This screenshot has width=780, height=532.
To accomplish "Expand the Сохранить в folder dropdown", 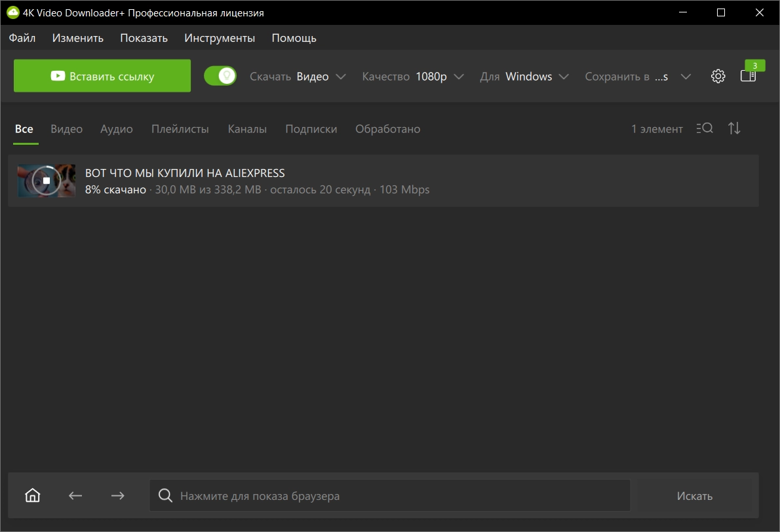I will 638,77.
